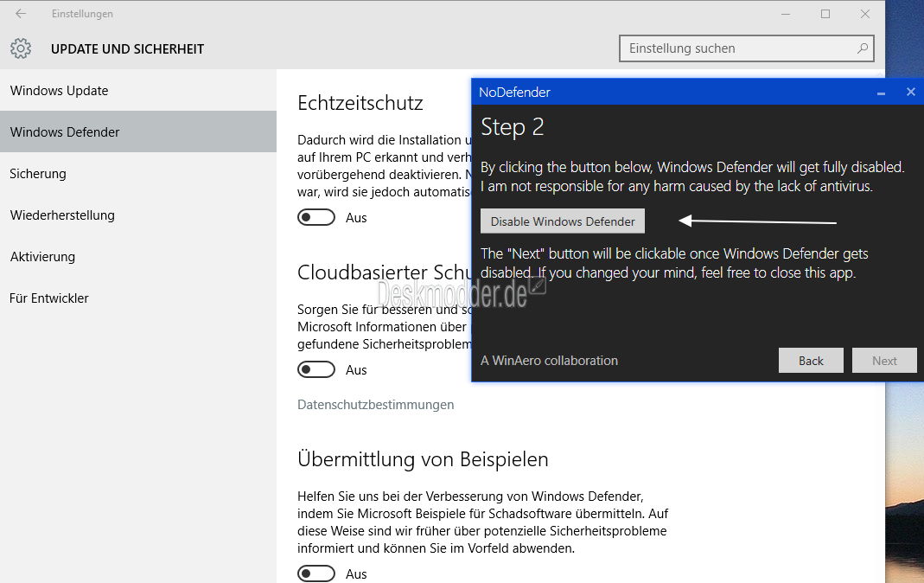
Task: Open the Wiederherstellung settings section
Action: coord(138,215)
